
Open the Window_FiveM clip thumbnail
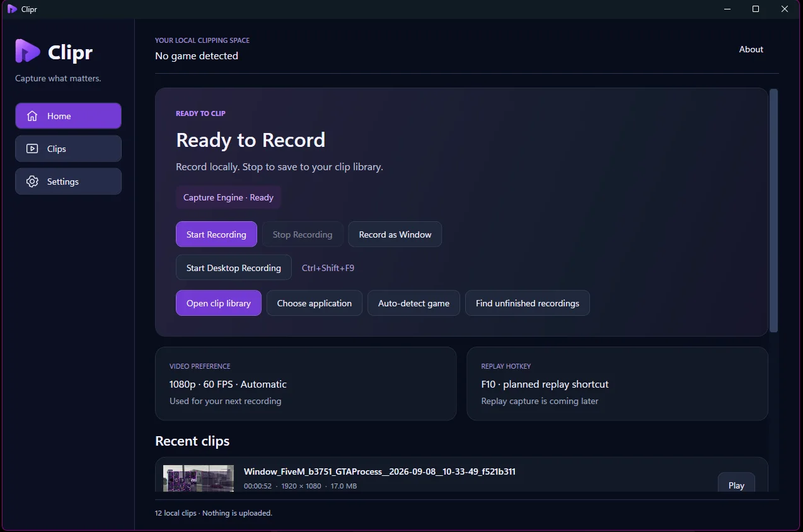(199, 478)
